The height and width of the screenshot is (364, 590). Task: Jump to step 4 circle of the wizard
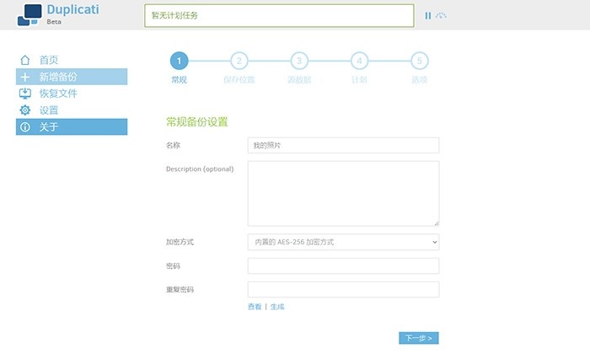pos(359,61)
